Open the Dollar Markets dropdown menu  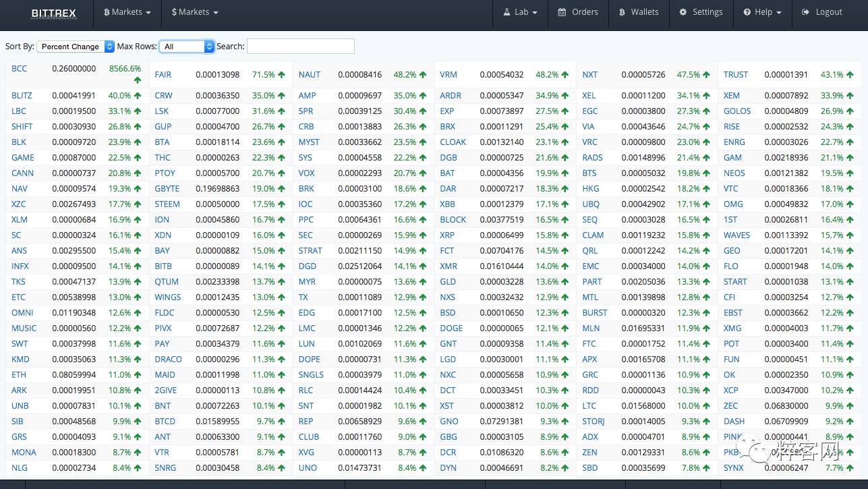pyautogui.click(x=195, y=12)
